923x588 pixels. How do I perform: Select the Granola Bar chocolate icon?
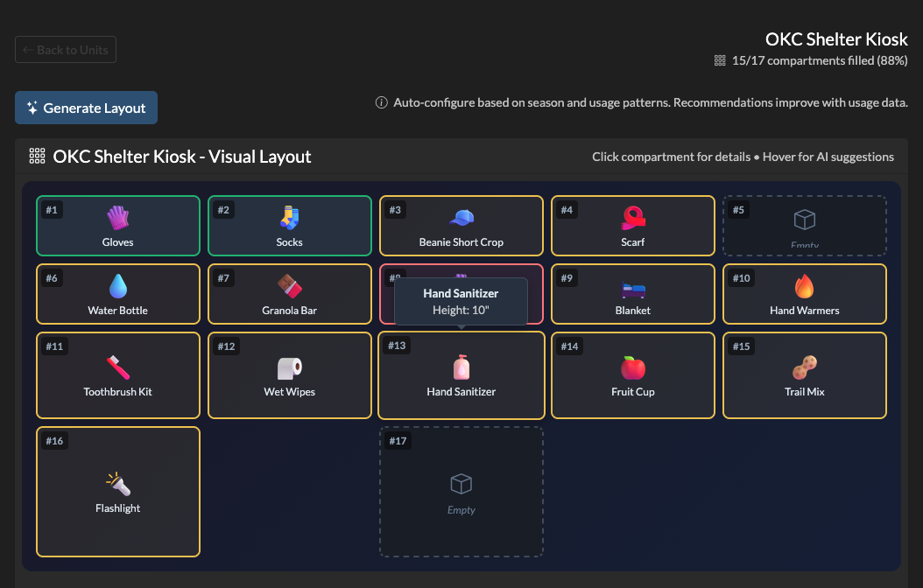(290, 286)
